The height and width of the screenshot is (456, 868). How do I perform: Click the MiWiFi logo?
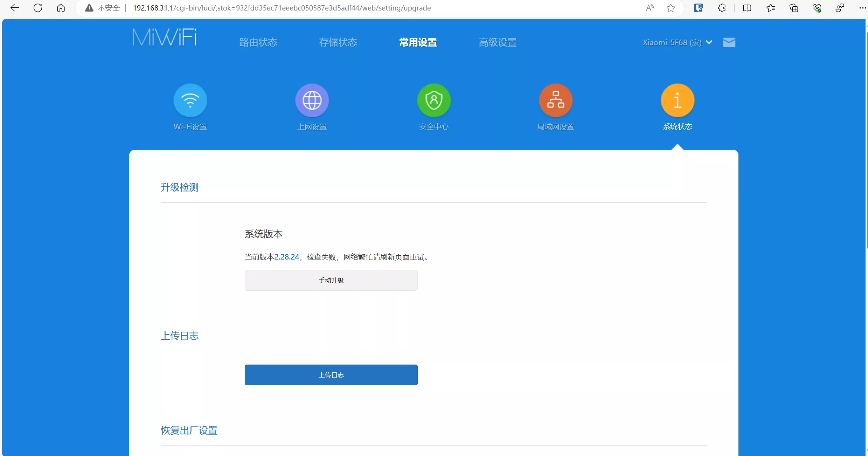tap(164, 37)
